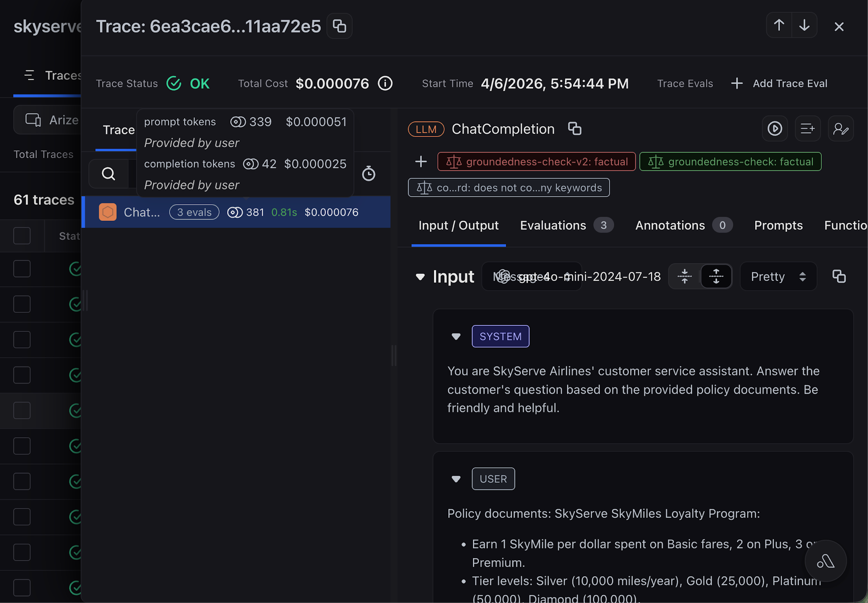
Task: Copy the trace ID next to the title
Action: coord(339,26)
